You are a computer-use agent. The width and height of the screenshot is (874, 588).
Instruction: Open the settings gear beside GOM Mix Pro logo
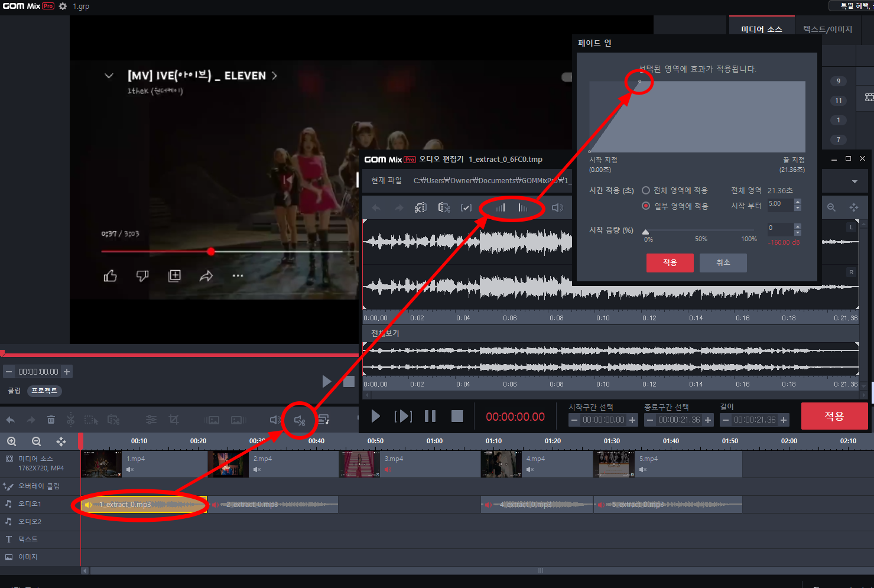click(x=63, y=6)
